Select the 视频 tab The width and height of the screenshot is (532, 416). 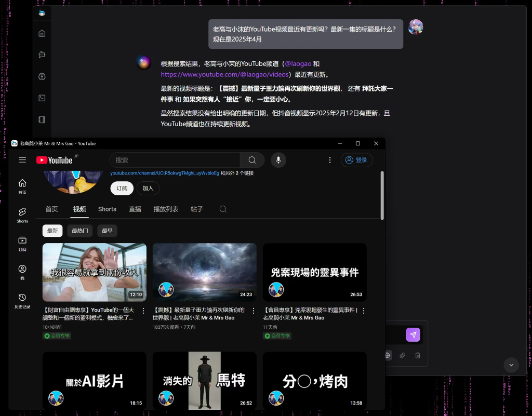coord(79,209)
